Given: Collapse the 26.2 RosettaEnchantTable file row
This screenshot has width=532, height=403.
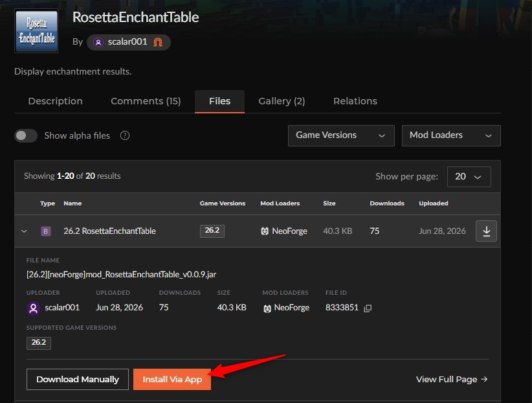Looking at the screenshot, I should tap(24, 231).
